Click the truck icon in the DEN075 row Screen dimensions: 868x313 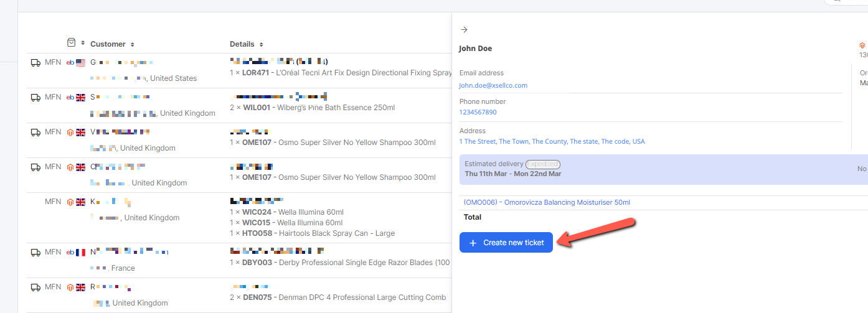point(35,287)
